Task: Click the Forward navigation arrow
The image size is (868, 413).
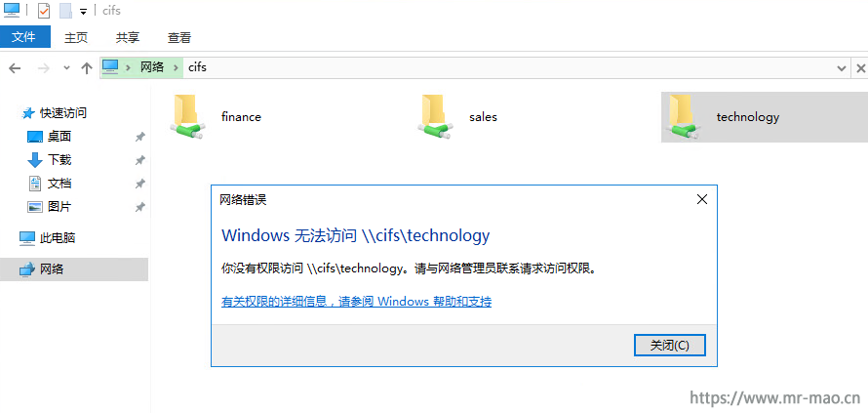Action: [43, 68]
